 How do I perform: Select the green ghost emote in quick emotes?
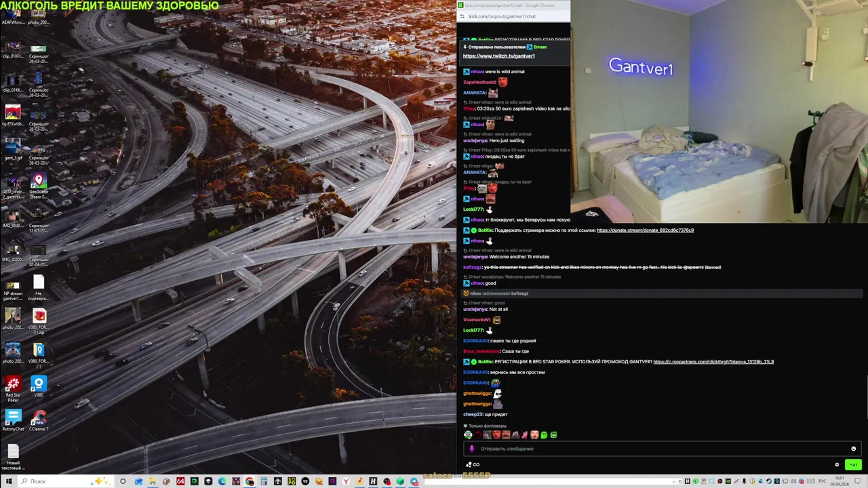tap(544, 434)
